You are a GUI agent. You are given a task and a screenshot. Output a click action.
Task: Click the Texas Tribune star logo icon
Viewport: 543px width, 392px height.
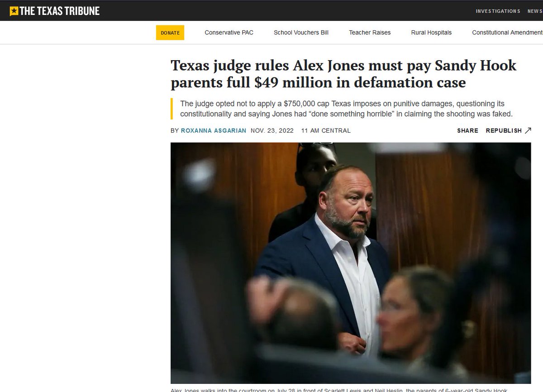point(14,11)
